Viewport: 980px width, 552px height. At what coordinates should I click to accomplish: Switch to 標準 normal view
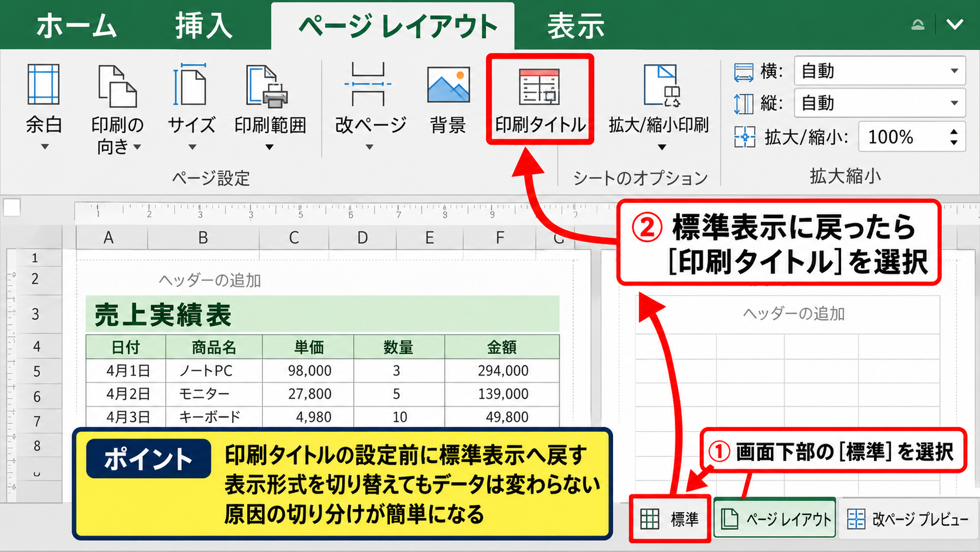(670, 519)
